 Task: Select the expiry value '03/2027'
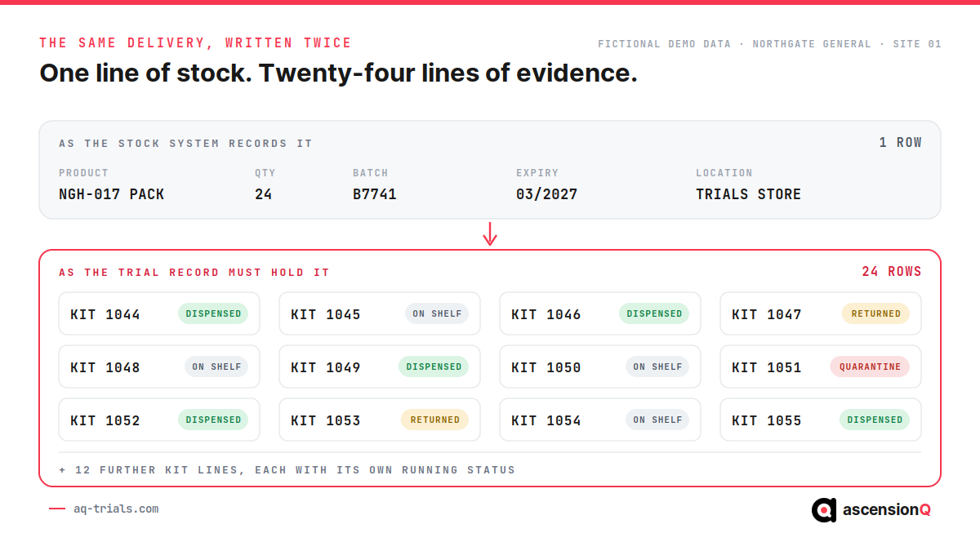click(547, 194)
